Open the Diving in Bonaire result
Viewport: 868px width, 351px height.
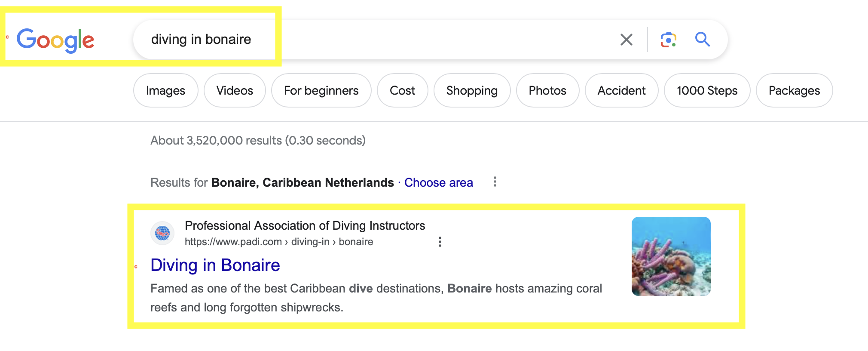tap(215, 265)
